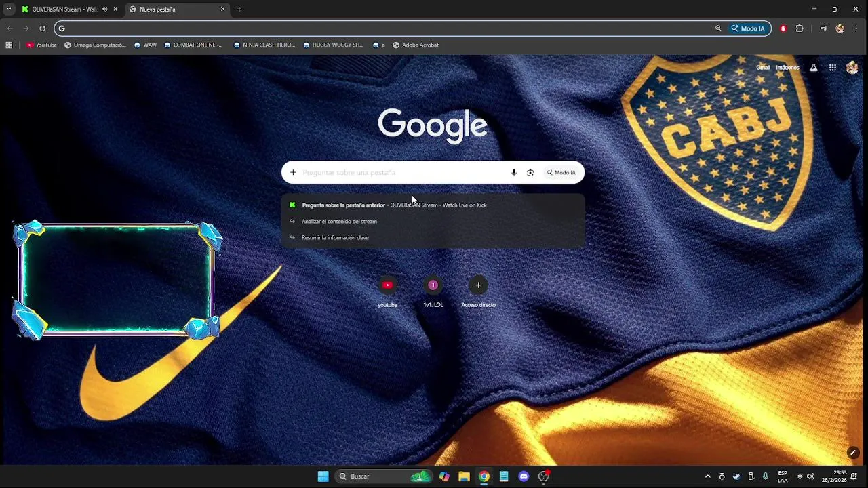The width and height of the screenshot is (868, 488).
Task: Customize page with the pencil icon
Action: [x=853, y=452]
